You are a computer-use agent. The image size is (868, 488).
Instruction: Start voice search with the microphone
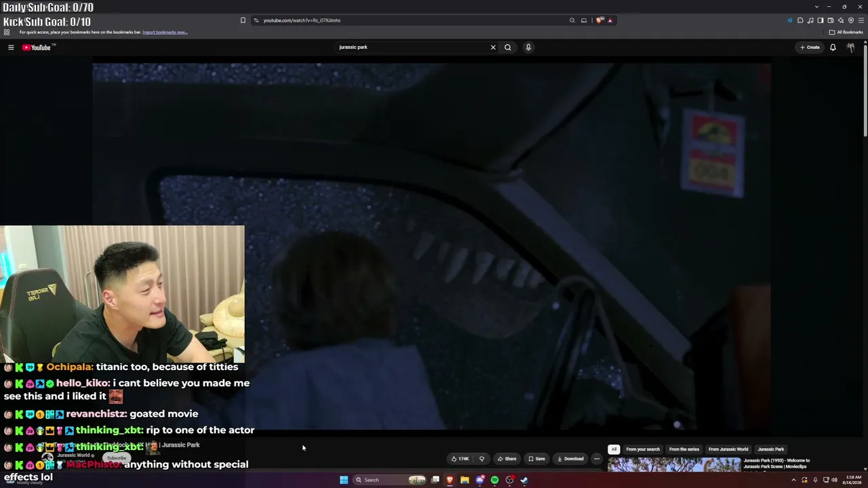[x=528, y=47]
